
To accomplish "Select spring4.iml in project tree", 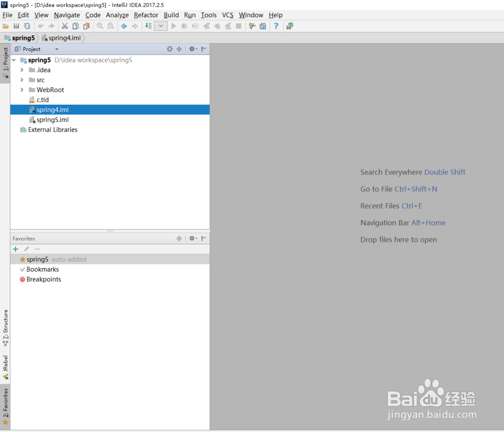I will click(110, 109).
